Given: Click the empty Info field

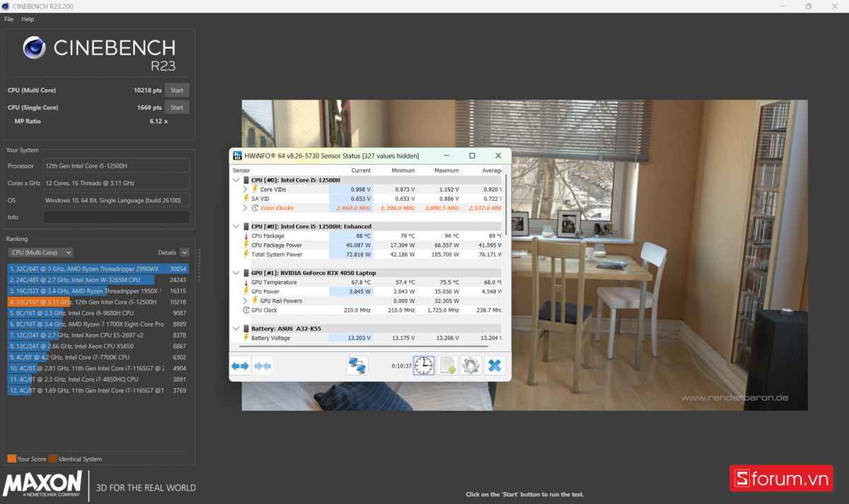Looking at the screenshot, I should point(116,217).
